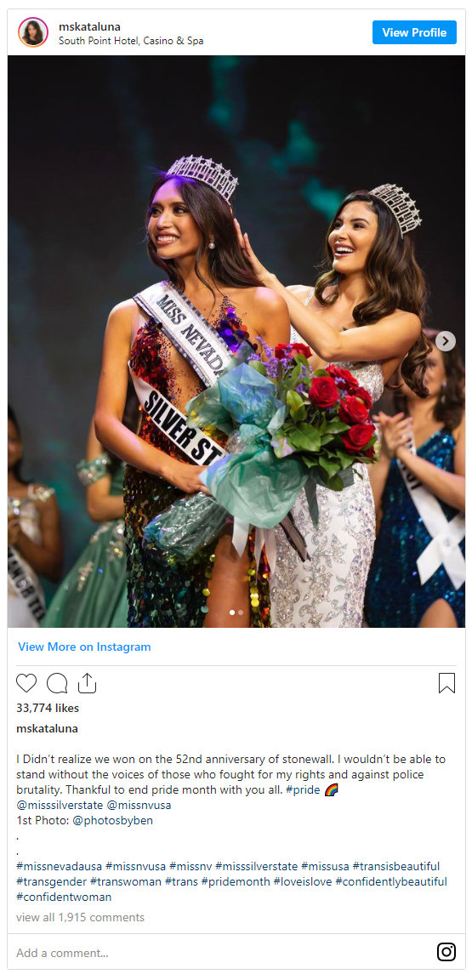Advance carousel with next photo arrow
This screenshot has height=980, width=472.
[445, 341]
